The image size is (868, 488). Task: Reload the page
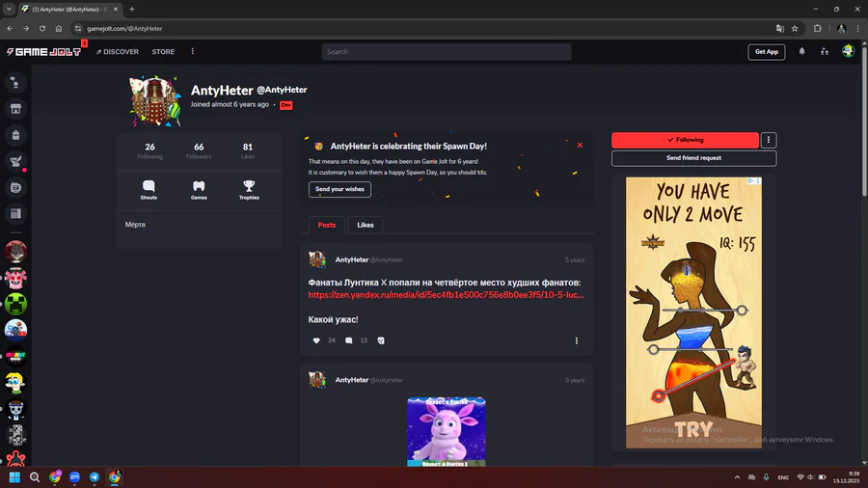click(x=42, y=28)
